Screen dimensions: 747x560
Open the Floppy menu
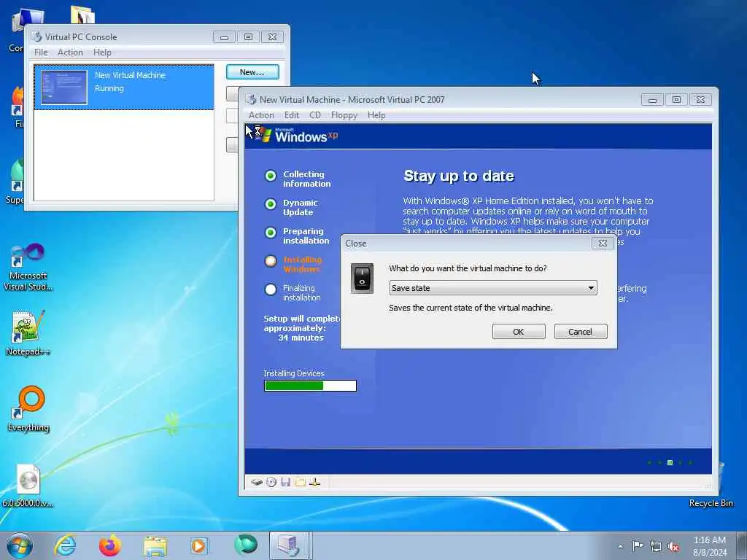[344, 115]
